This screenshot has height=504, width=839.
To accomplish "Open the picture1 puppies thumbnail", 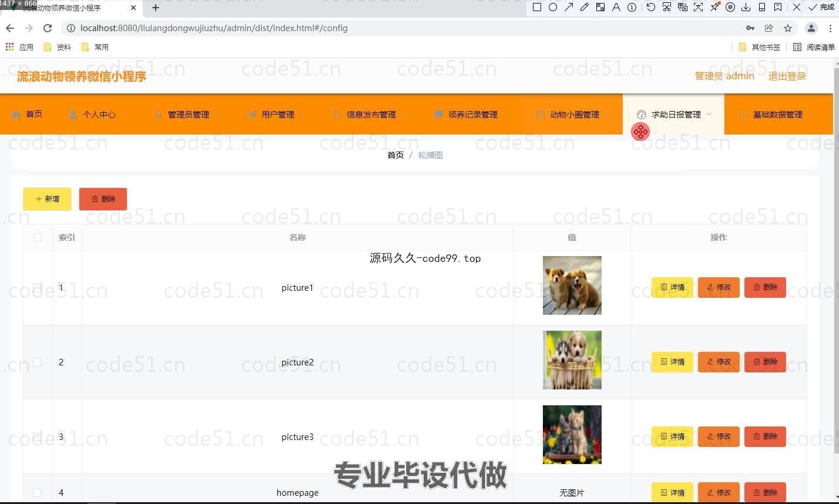I will point(572,285).
